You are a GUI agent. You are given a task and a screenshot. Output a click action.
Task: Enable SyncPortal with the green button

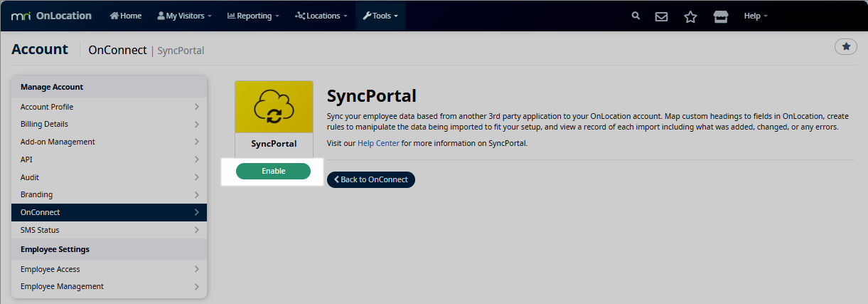click(273, 171)
